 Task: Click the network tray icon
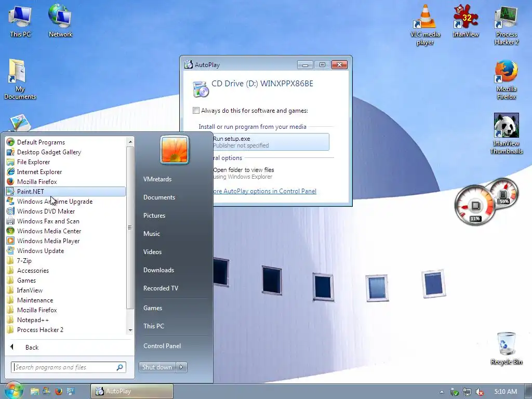(467, 392)
